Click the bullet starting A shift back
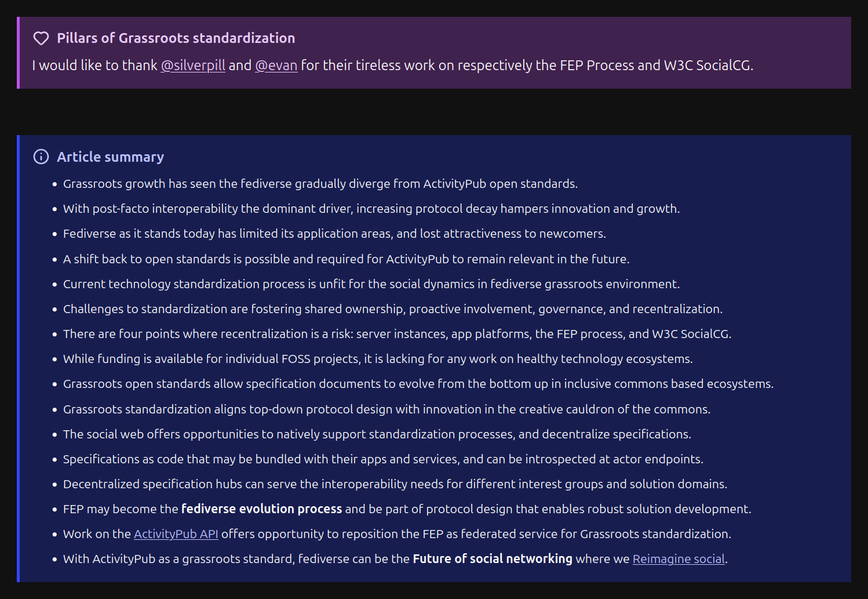Screen dimensions: 868x599 click(x=346, y=259)
